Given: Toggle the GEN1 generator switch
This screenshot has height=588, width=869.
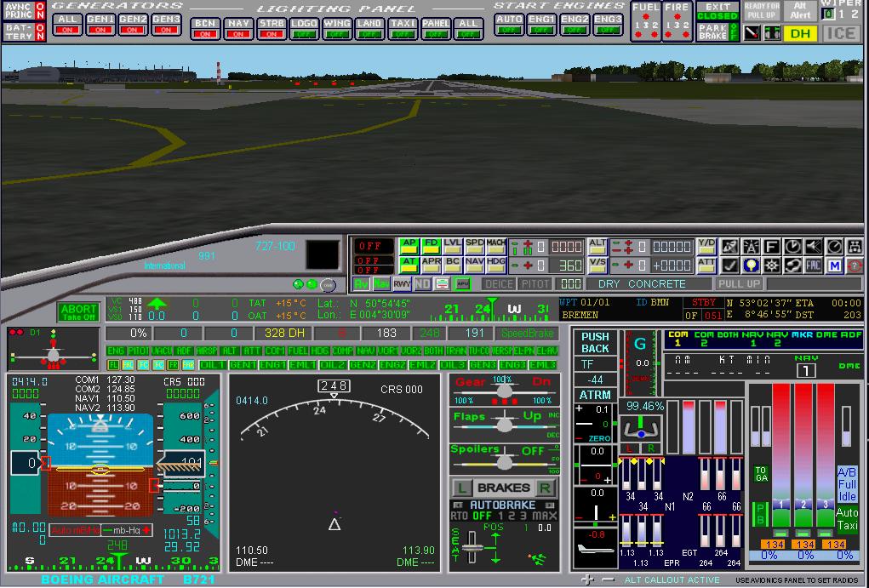Looking at the screenshot, I should coord(100,25).
